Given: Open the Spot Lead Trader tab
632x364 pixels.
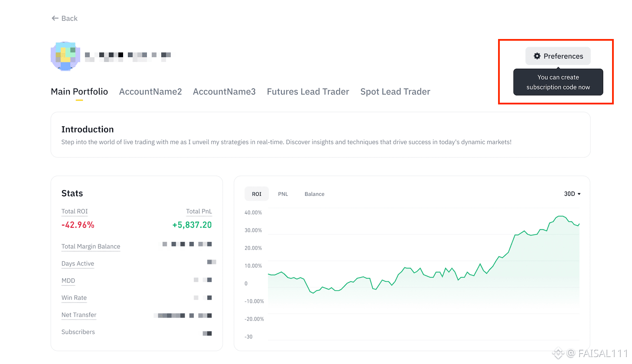Looking at the screenshot, I should tap(395, 91).
